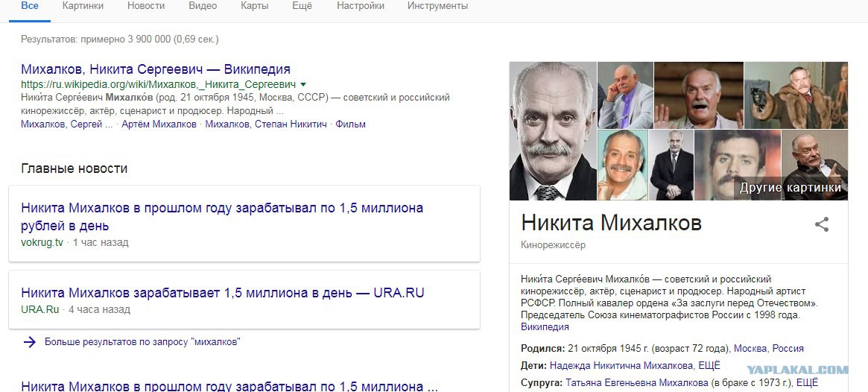
Task: Open Артём Михалков sitelink
Action: pyautogui.click(x=159, y=124)
